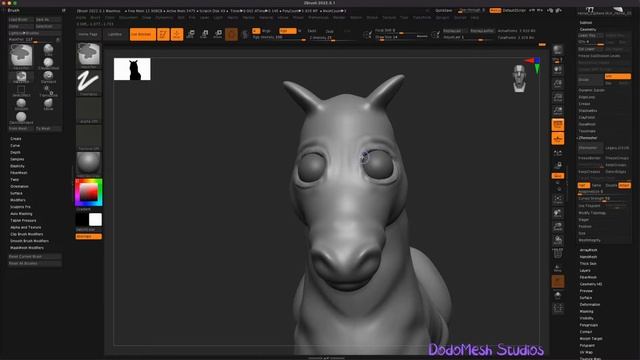
Task: Click the right shelf Move canvas icon
Action: [x=558, y=213]
